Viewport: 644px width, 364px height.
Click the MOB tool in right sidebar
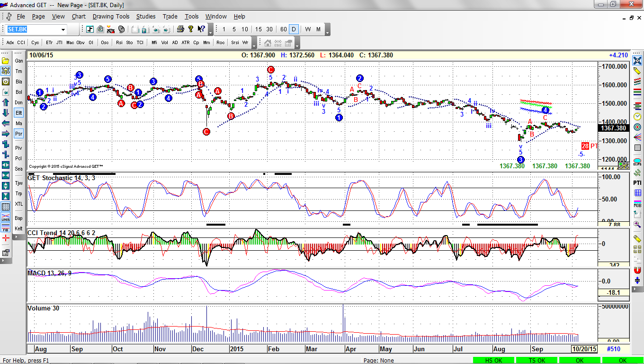coord(637,204)
